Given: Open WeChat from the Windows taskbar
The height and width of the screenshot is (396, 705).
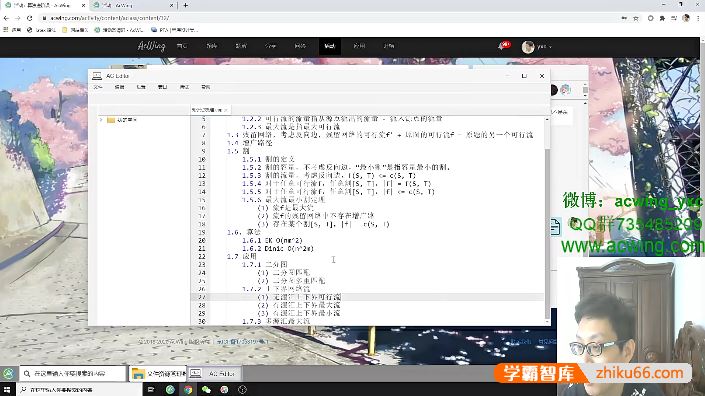Looking at the screenshot, I should tap(206, 390).
